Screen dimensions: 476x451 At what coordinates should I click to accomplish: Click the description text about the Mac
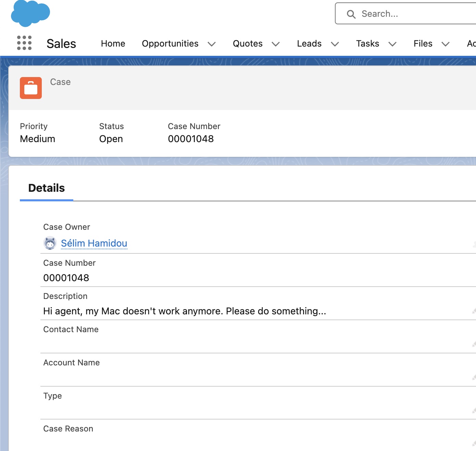tap(185, 311)
